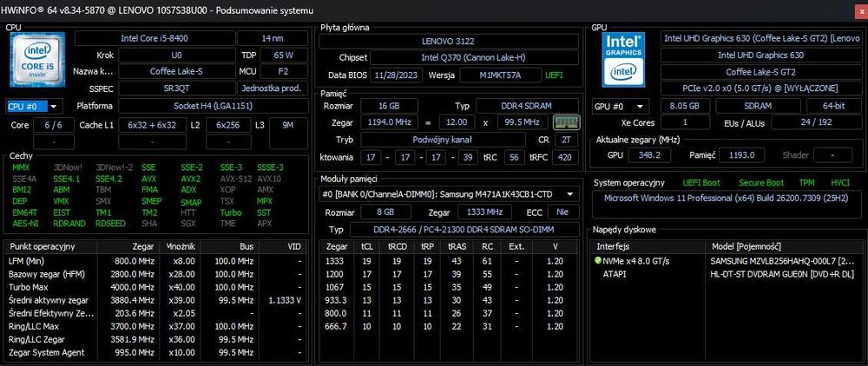
Task: Click the memory size 16 GB field
Action: 389,106
